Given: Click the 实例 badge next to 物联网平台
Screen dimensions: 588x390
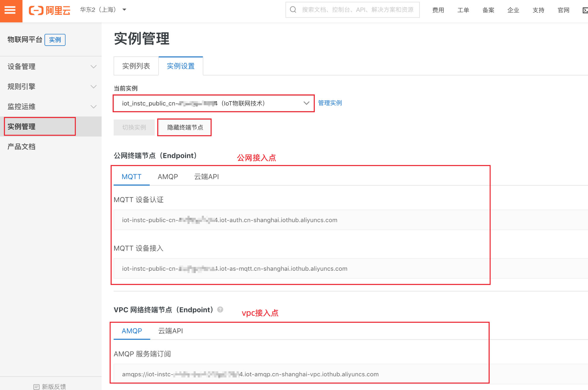Looking at the screenshot, I should tap(55, 40).
